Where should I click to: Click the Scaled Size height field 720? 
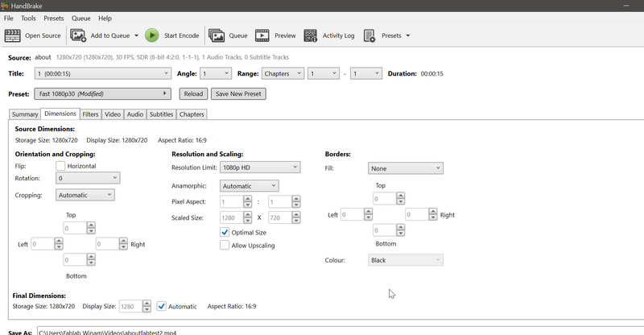(280, 217)
